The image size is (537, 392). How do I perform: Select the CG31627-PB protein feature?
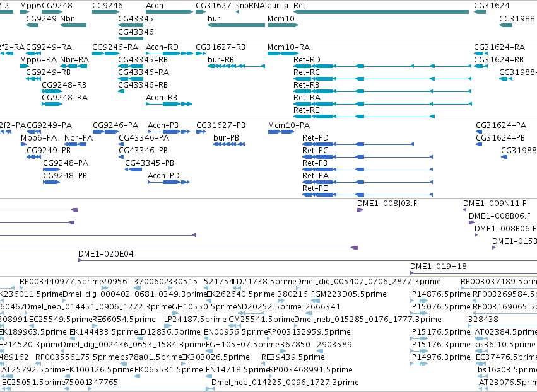tap(201, 132)
